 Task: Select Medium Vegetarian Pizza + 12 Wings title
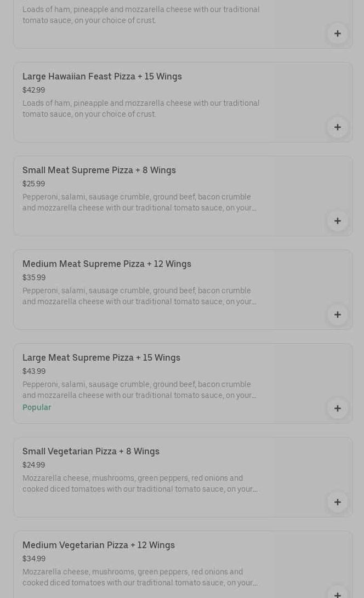pyautogui.click(x=99, y=545)
